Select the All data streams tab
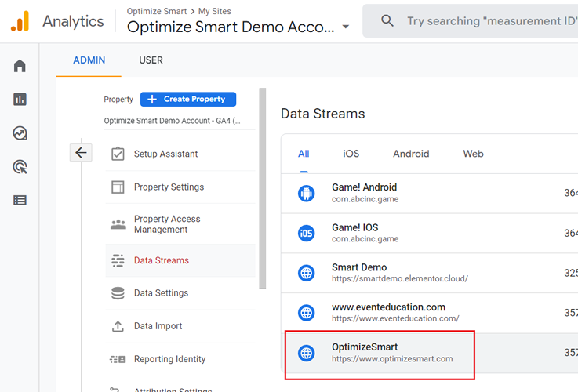The image size is (578, 392). (304, 154)
